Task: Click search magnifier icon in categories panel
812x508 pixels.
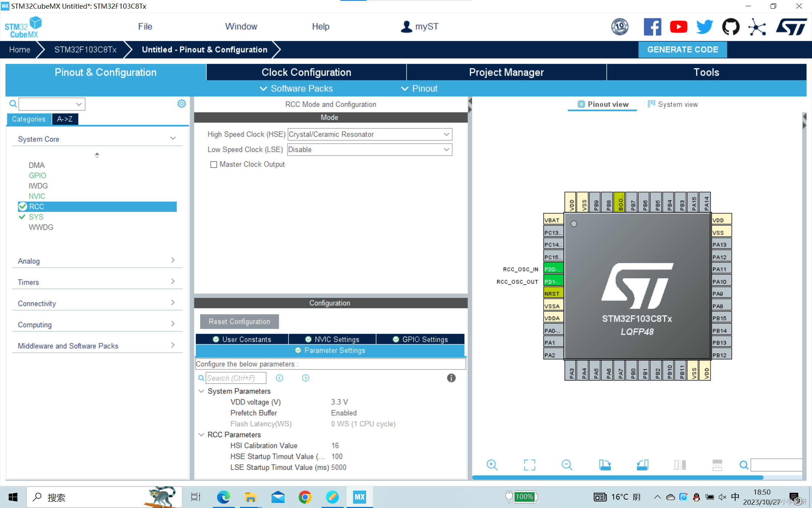Action: [x=13, y=104]
